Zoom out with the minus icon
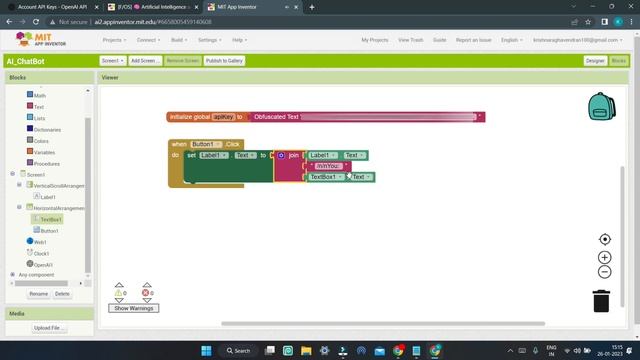This screenshot has width=640, height=360. 604,272
